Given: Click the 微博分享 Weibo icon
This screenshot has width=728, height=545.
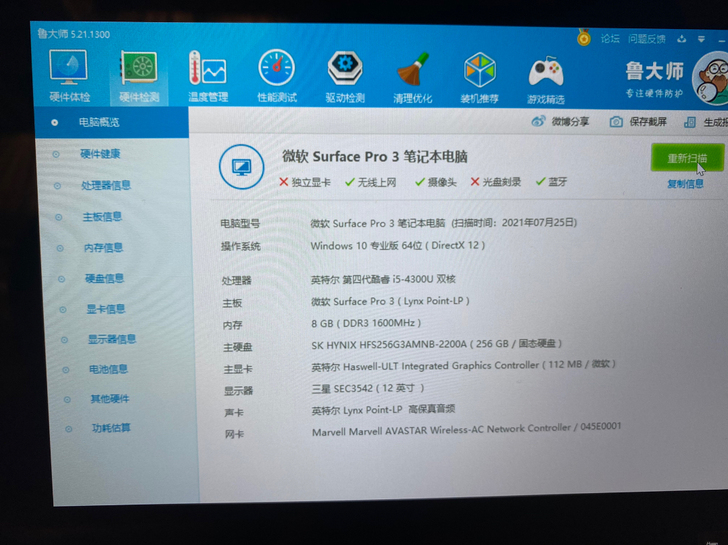Looking at the screenshot, I should point(538,122).
